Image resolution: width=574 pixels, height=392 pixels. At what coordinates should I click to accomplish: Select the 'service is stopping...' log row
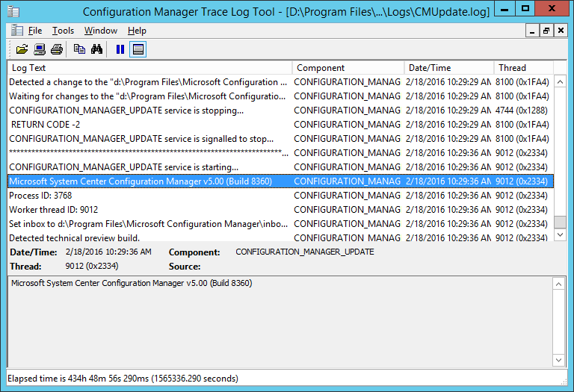[x=281, y=111]
